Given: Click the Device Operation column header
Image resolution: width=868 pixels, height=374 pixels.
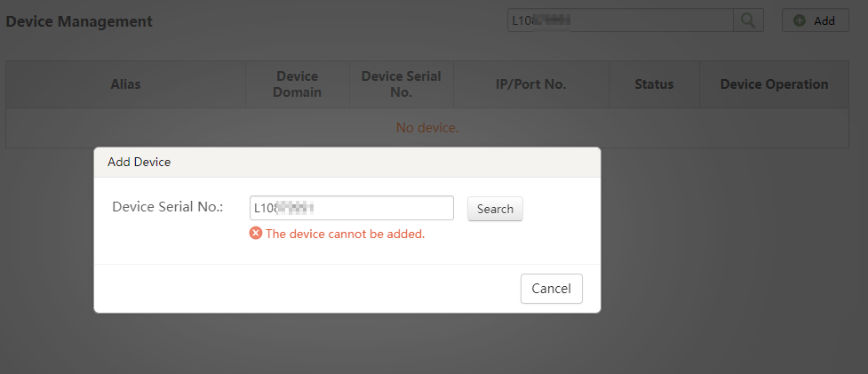Looking at the screenshot, I should (774, 84).
